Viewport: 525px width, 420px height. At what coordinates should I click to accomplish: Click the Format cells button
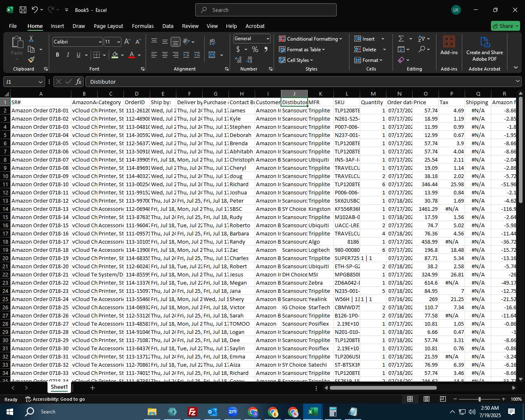coord(368,60)
